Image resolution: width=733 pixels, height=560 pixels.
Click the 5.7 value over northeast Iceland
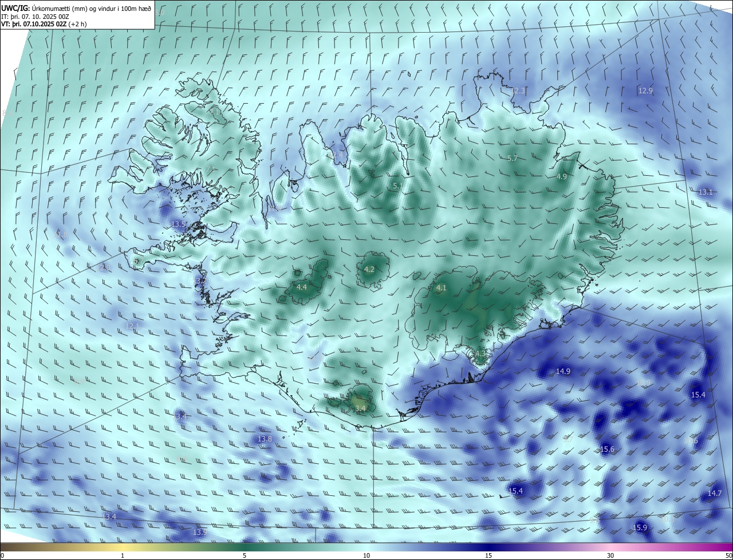[x=513, y=158]
